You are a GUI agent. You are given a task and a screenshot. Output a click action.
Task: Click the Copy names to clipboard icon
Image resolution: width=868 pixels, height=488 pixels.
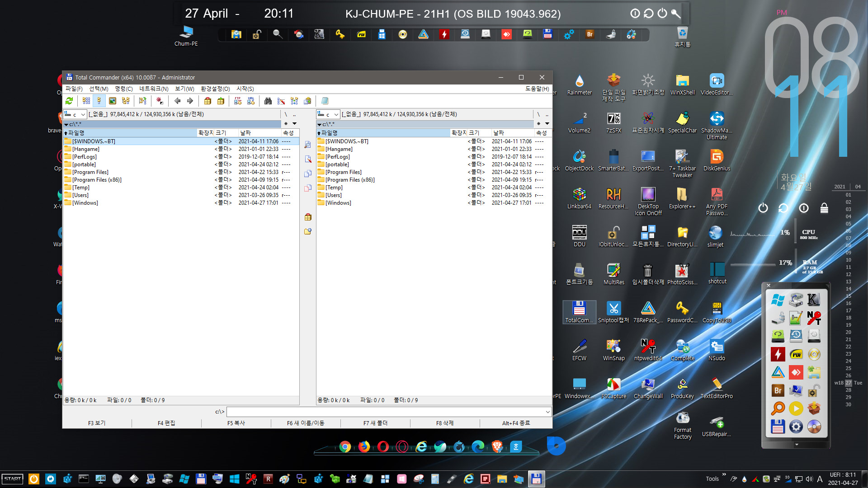tap(307, 101)
